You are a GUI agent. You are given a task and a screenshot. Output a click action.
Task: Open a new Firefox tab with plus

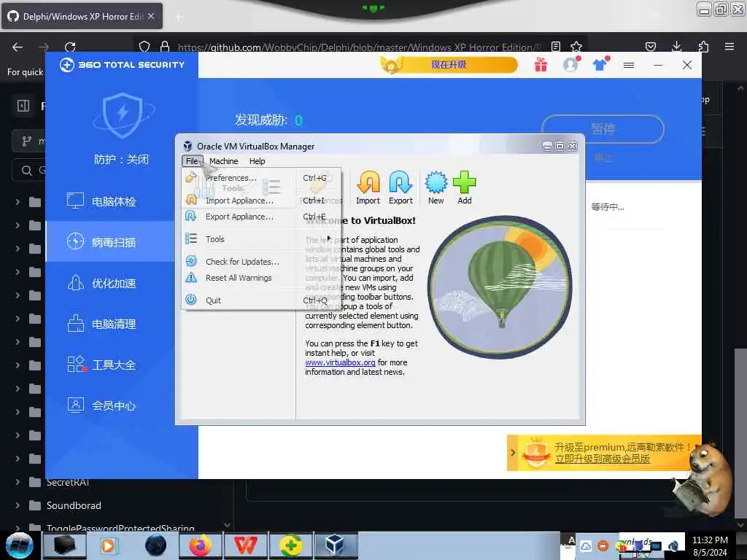coord(178,17)
